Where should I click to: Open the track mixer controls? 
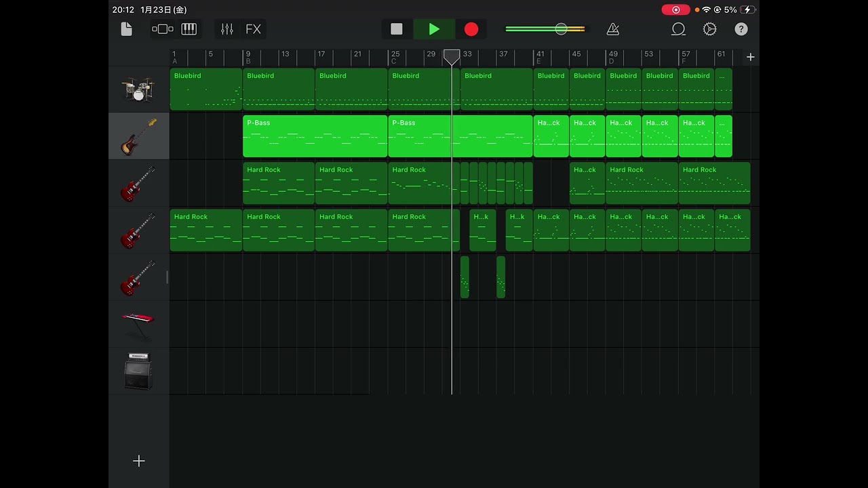pyautogui.click(x=227, y=29)
